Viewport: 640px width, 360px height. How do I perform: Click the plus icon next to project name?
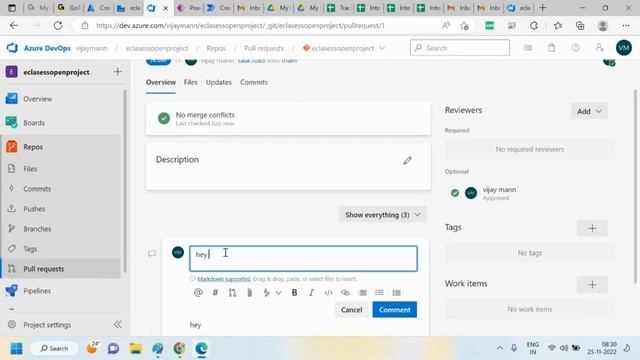(x=118, y=72)
